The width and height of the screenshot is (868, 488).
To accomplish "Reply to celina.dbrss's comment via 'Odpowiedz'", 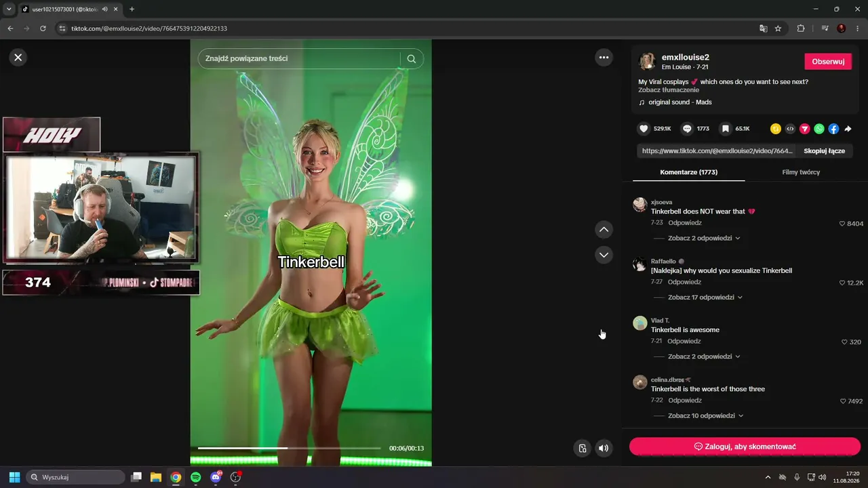I will click(x=685, y=401).
